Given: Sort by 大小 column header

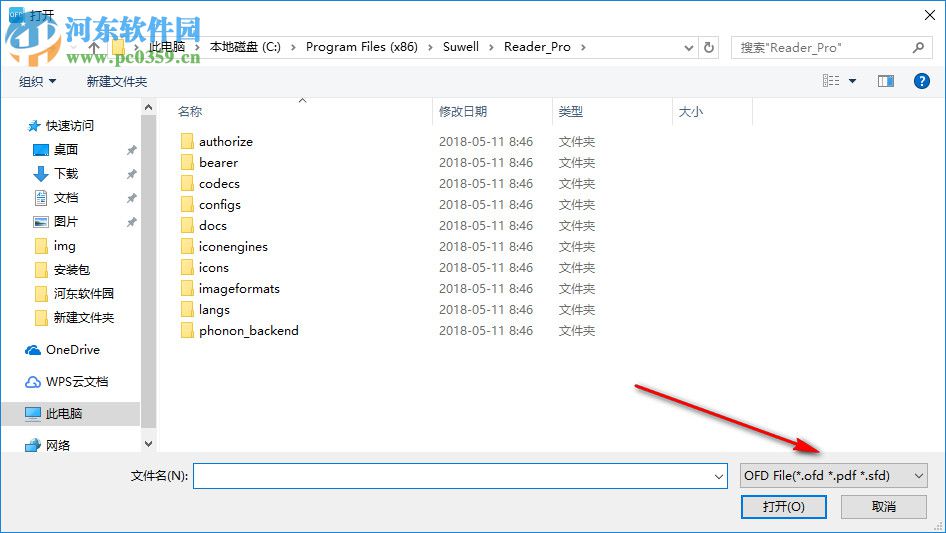Looking at the screenshot, I should point(691,112).
